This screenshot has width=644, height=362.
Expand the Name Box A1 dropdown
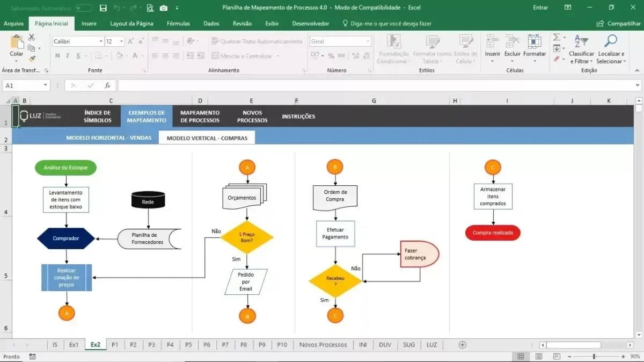click(x=46, y=85)
